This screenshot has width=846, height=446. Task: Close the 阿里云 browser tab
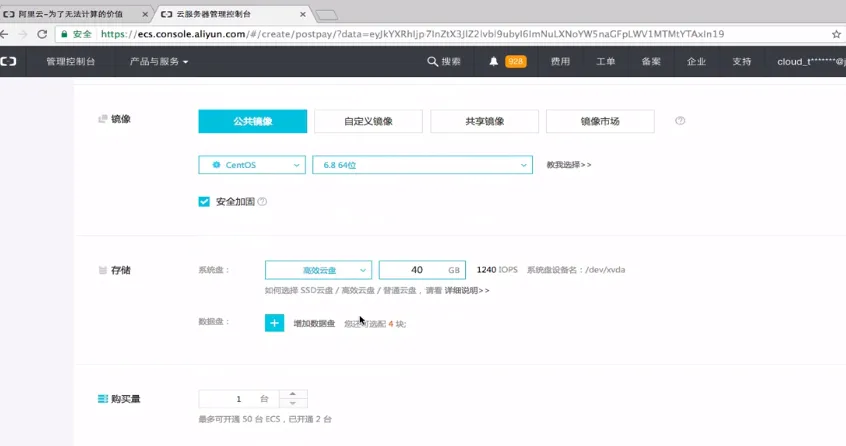coord(145,15)
